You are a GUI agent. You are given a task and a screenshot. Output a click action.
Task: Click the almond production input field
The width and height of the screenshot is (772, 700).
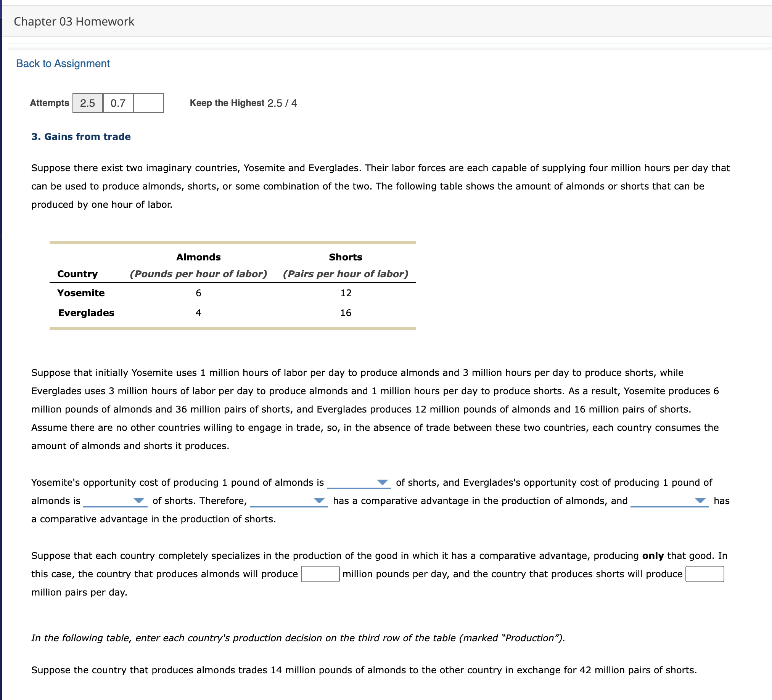320,574
